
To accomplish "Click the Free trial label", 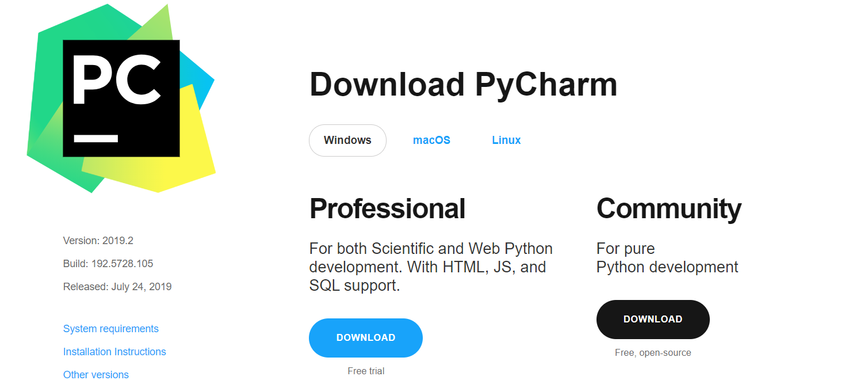I will click(x=366, y=371).
